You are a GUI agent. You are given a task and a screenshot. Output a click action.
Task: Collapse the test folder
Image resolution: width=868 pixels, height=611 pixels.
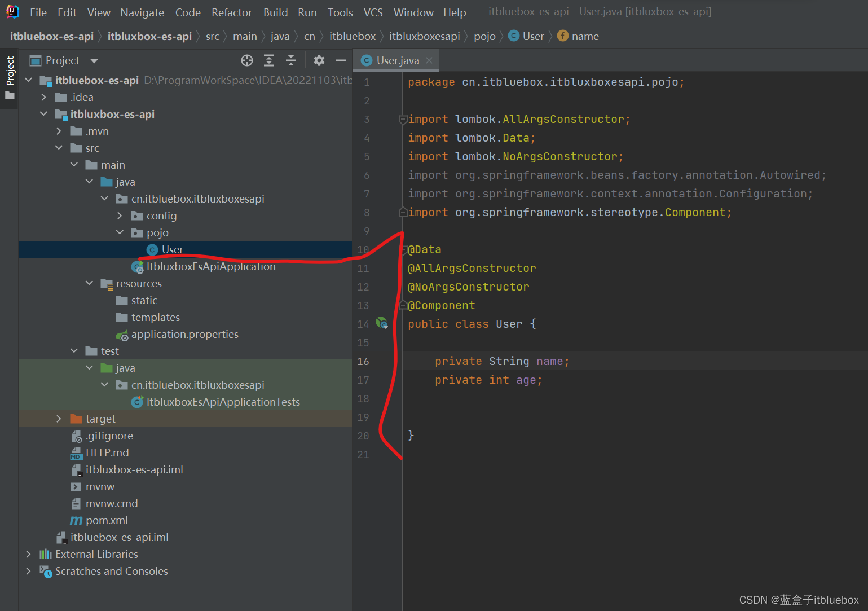click(74, 351)
